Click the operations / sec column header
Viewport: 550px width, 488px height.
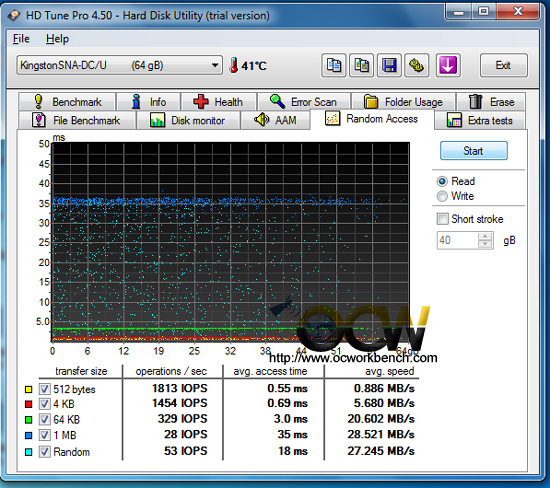point(171,371)
